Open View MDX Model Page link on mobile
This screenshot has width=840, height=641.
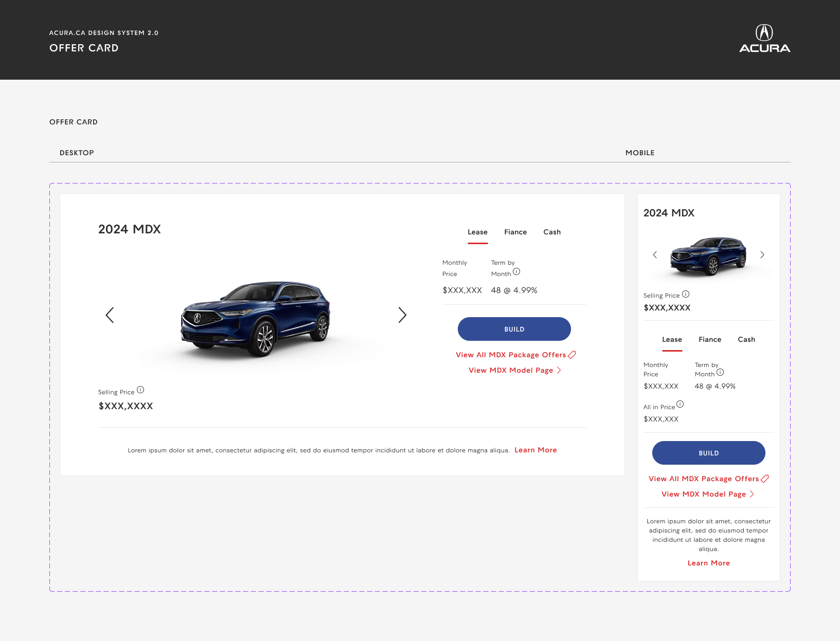point(704,495)
